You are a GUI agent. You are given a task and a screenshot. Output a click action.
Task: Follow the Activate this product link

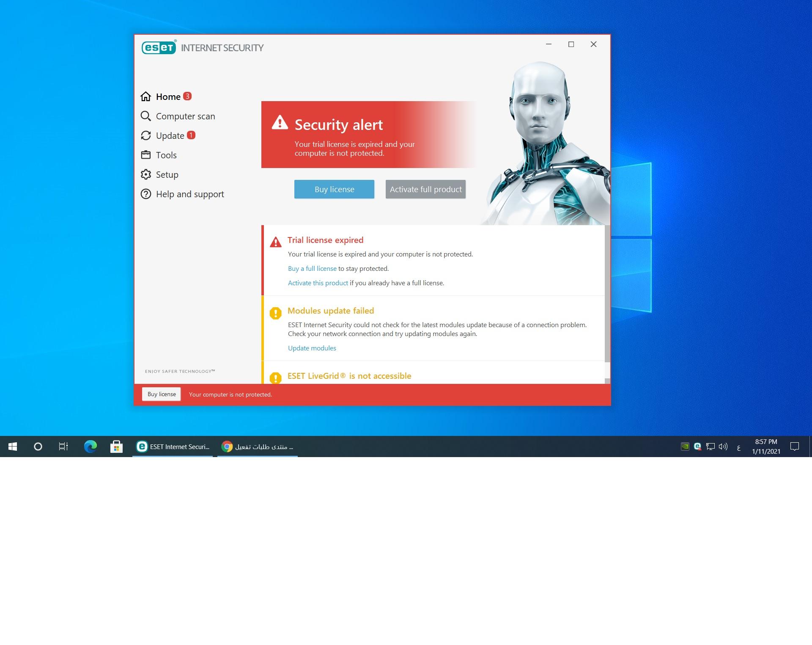[x=318, y=283]
